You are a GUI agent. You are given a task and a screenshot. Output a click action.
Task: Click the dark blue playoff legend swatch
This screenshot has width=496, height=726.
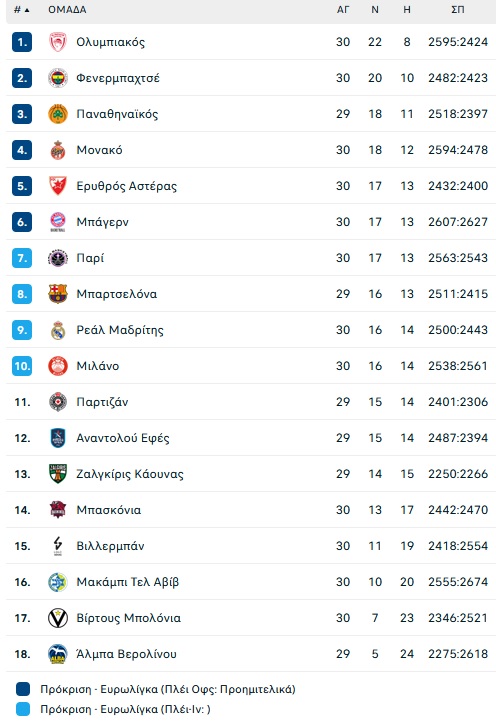tap(23, 689)
